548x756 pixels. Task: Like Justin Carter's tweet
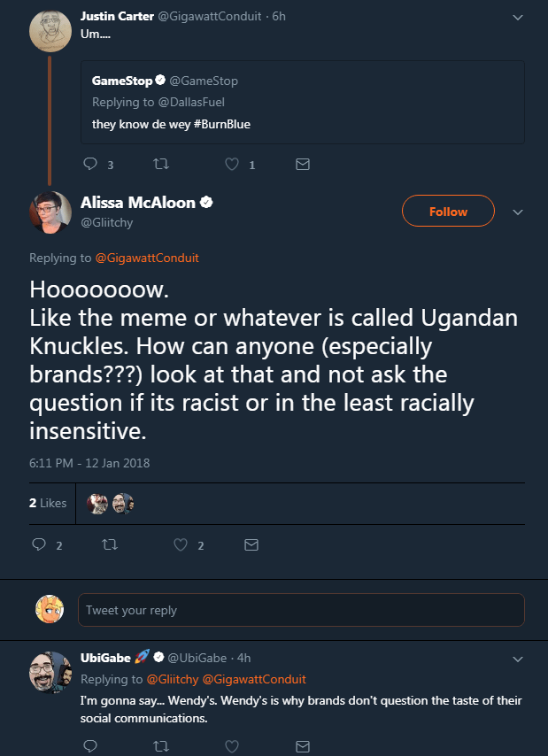coord(232,165)
